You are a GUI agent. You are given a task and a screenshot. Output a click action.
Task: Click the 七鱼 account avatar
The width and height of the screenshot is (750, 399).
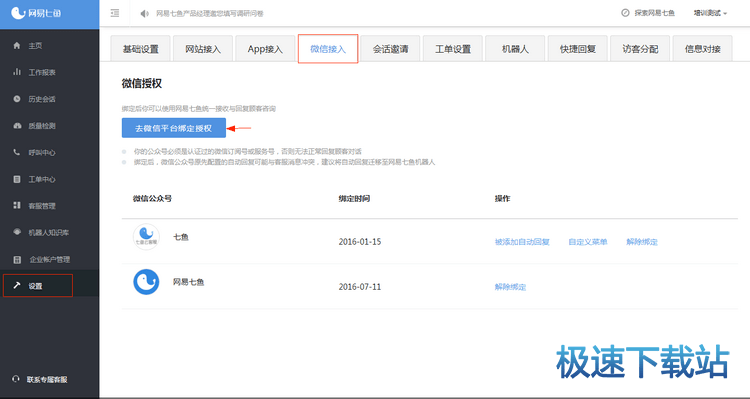tap(146, 237)
